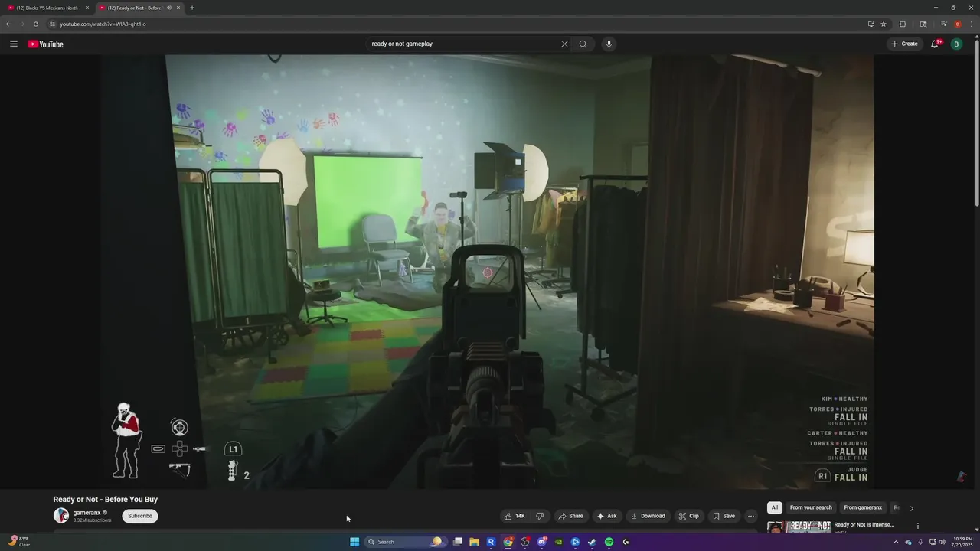Screen dimensions: 980x551
Task: Open the video title Ready or Not - Before You Buy
Action: (106, 499)
